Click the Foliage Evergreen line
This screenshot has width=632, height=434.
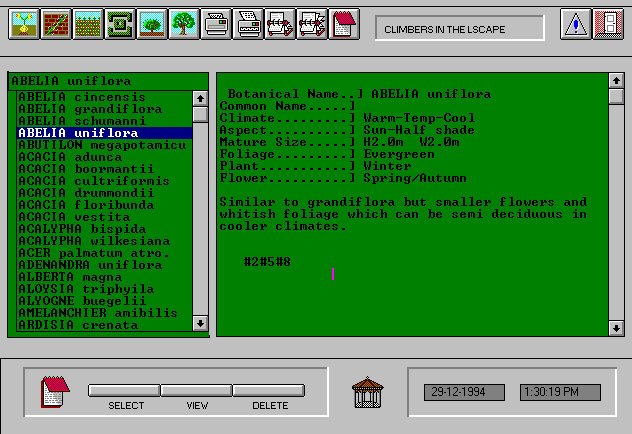pos(327,154)
